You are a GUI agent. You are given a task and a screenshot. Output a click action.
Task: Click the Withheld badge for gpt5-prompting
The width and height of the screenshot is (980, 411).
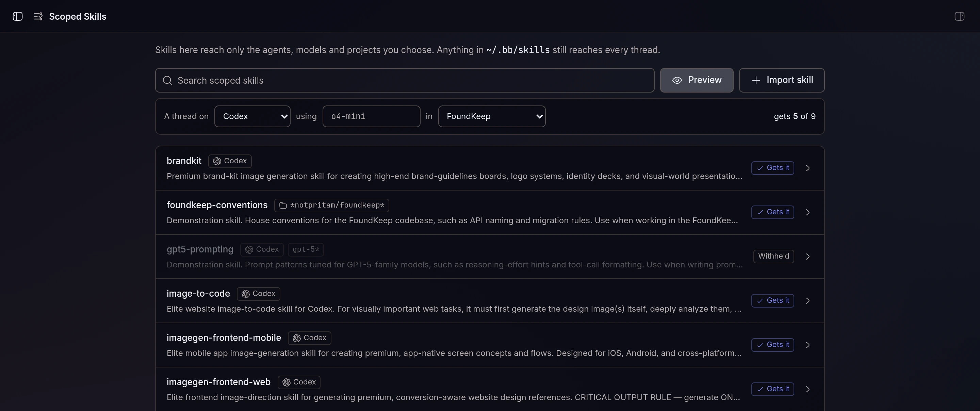773,256
